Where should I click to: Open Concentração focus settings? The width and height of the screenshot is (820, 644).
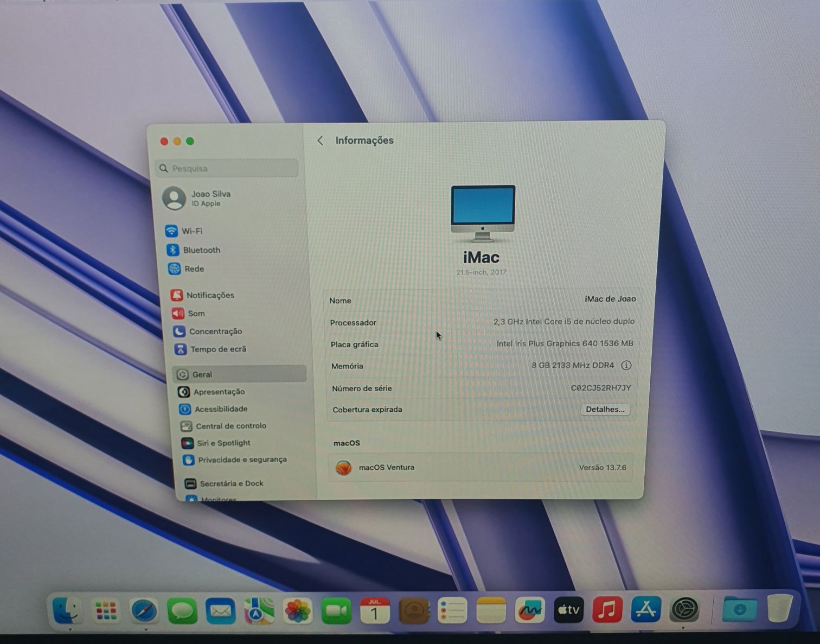click(208, 331)
